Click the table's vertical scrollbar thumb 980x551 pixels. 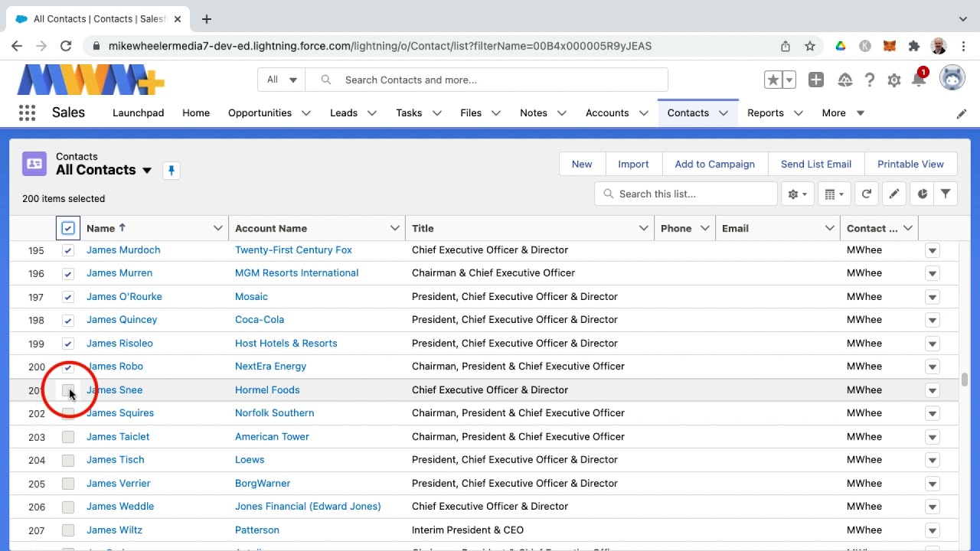[x=964, y=380]
